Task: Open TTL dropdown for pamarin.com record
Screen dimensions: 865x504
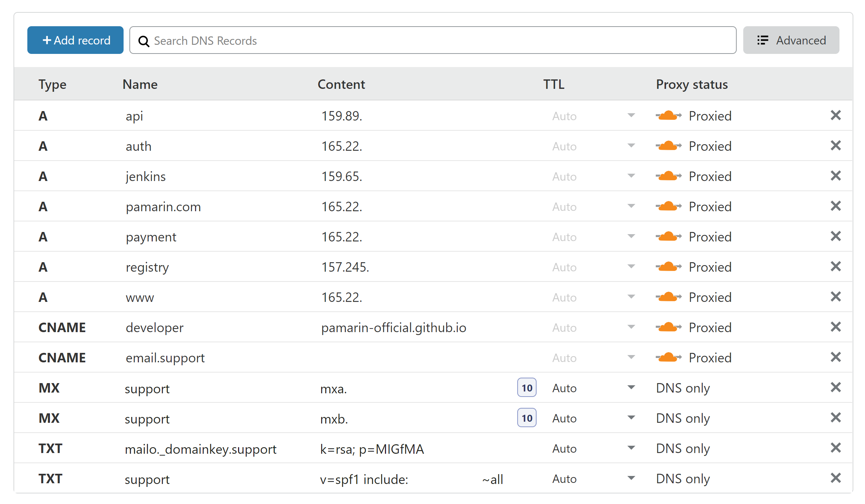Action: click(631, 206)
